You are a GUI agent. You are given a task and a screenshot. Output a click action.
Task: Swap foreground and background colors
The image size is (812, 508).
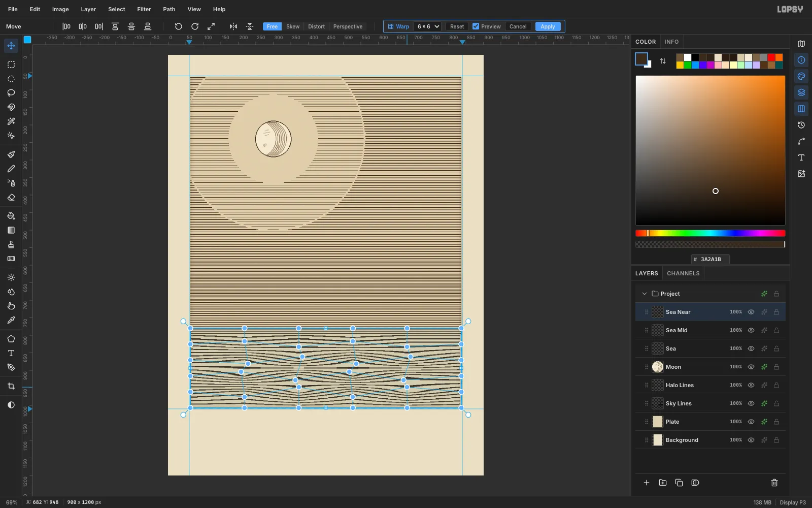point(663,61)
